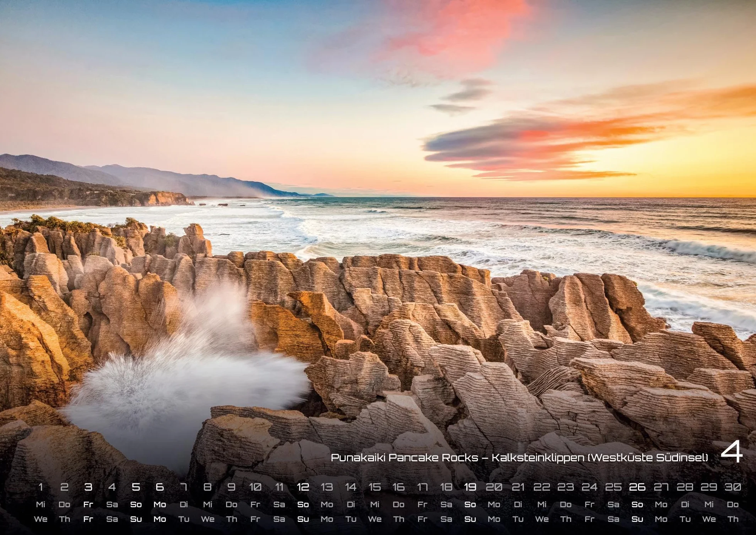
Task: Select day number 2 in the calendar
Action: (64, 487)
